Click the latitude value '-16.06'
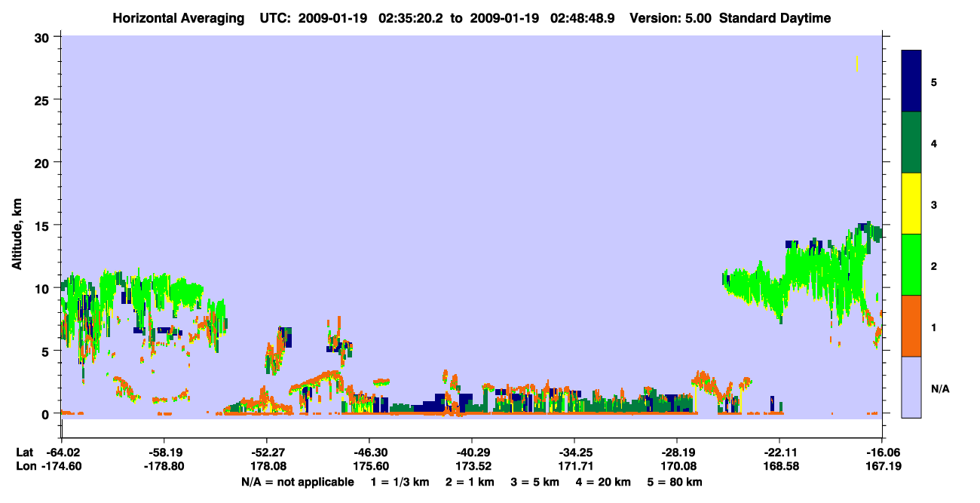The image size is (980, 503). click(882, 452)
